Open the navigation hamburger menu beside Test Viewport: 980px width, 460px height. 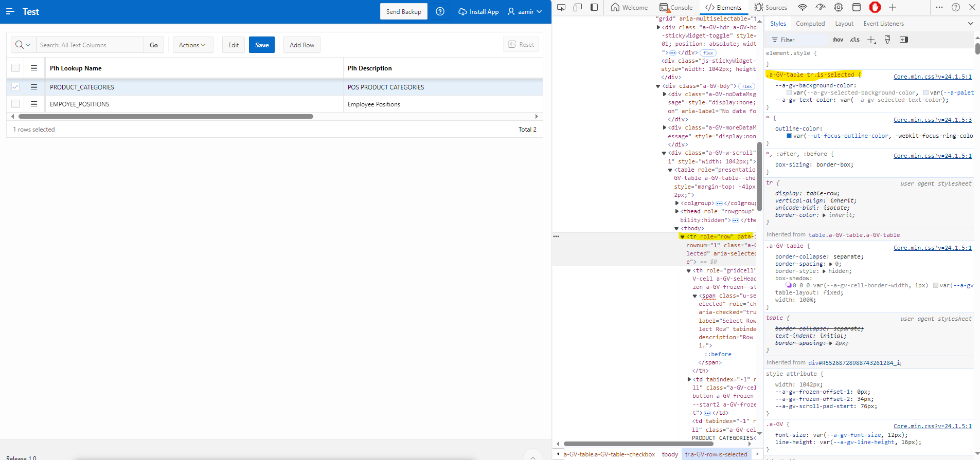click(x=10, y=11)
